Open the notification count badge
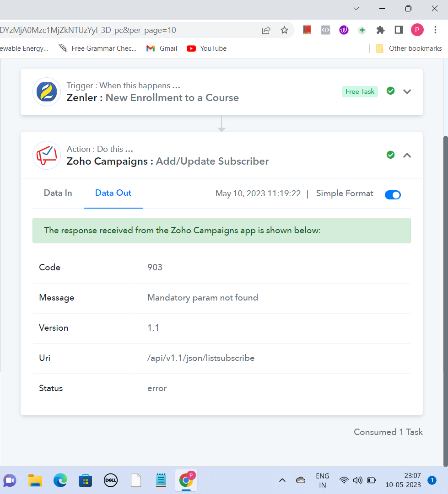Image resolution: width=448 pixels, height=494 pixels. click(x=432, y=480)
